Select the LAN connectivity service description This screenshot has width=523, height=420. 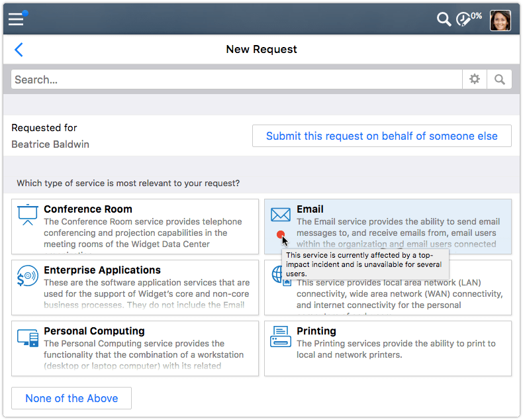(400, 293)
